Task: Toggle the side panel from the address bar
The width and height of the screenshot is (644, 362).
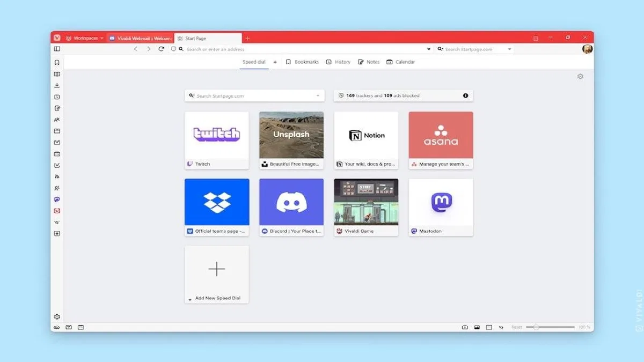Action: coord(57,49)
